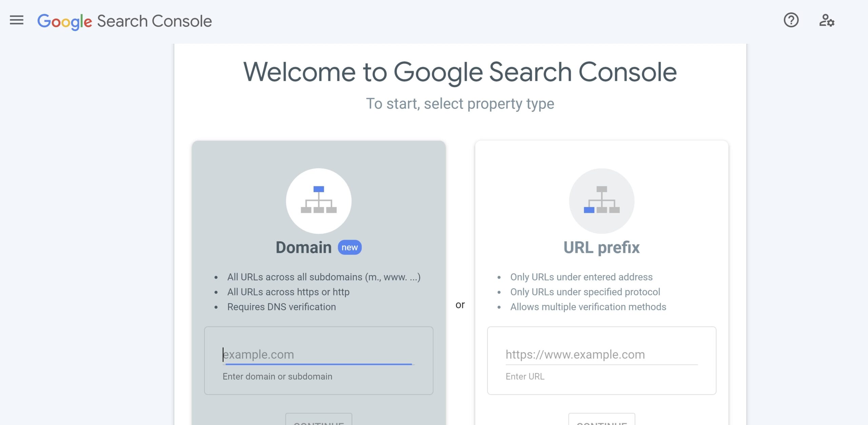This screenshot has height=425, width=868.
Task: Focus the example.com domain input field
Action: point(318,354)
